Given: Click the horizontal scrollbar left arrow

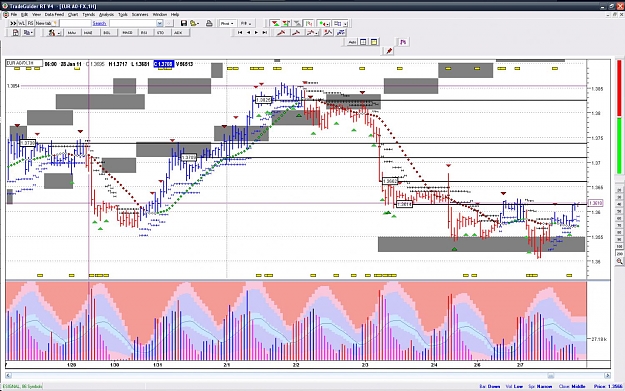Looking at the screenshot, I should coord(8,375).
